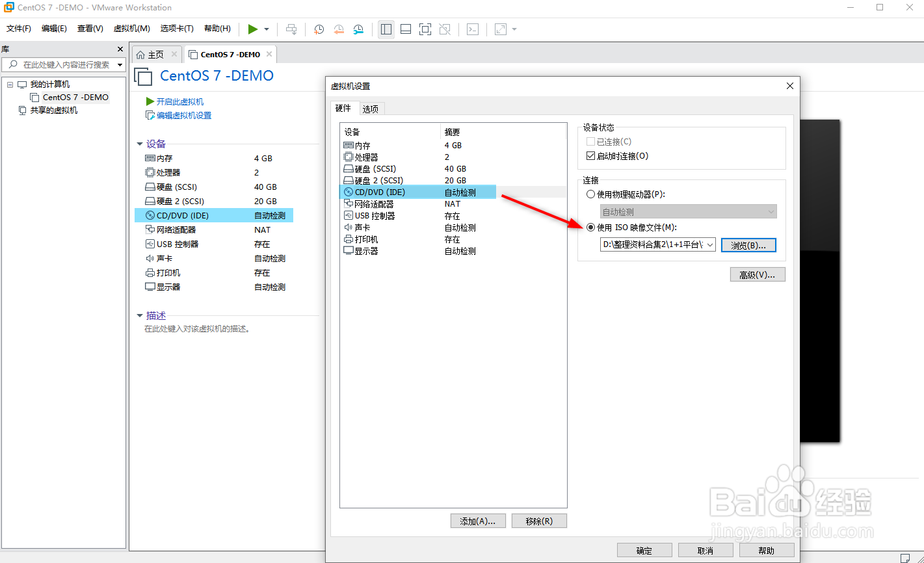The height and width of the screenshot is (563, 924).
Task: Take a snapshot using the clock-plus icon
Action: pyautogui.click(x=319, y=29)
